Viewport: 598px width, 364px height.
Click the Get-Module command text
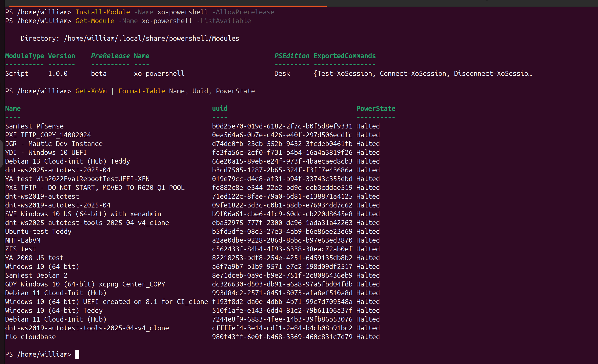[x=95, y=21]
